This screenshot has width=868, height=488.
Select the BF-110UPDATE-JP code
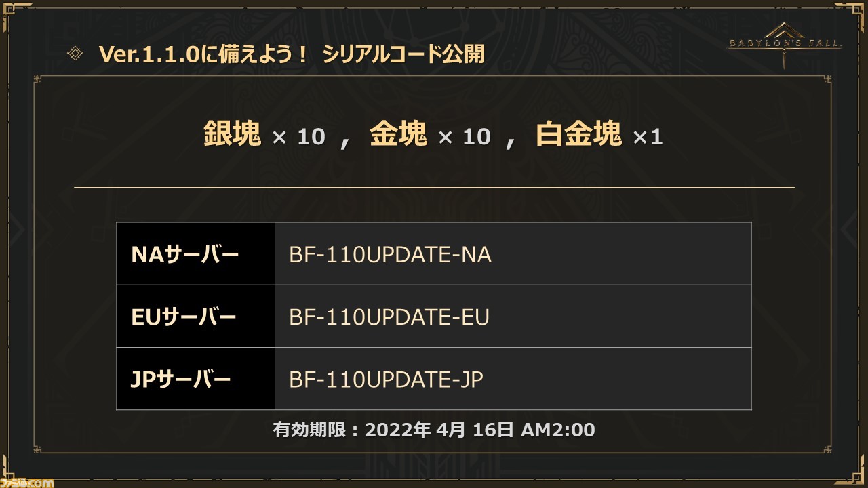tap(386, 380)
